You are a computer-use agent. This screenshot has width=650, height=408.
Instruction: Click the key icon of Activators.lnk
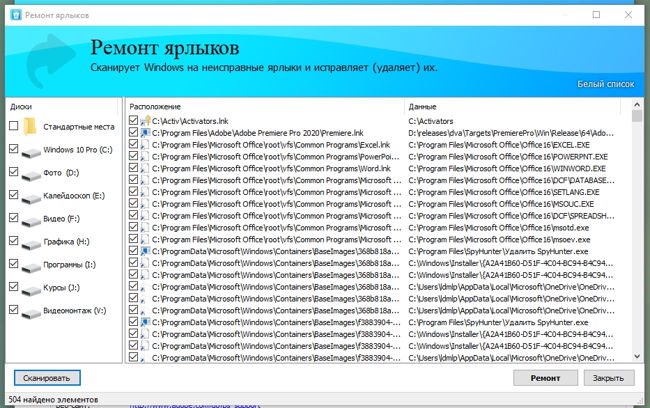point(145,121)
